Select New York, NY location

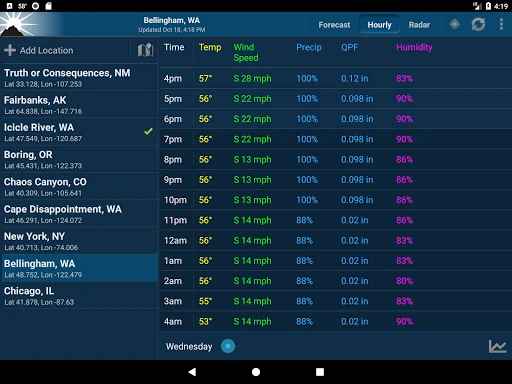(x=79, y=241)
